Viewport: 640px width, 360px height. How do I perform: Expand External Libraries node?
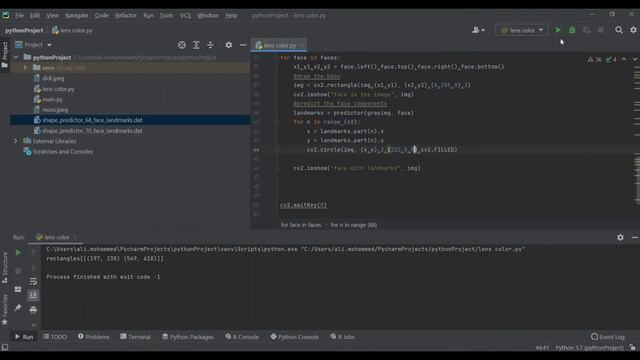pyautogui.click(x=16, y=141)
